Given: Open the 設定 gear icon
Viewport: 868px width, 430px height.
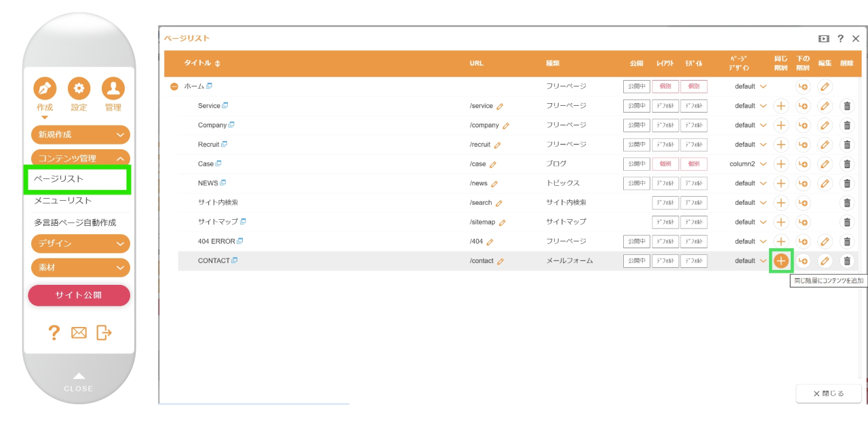Looking at the screenshot, I should [x=79, y=89].
